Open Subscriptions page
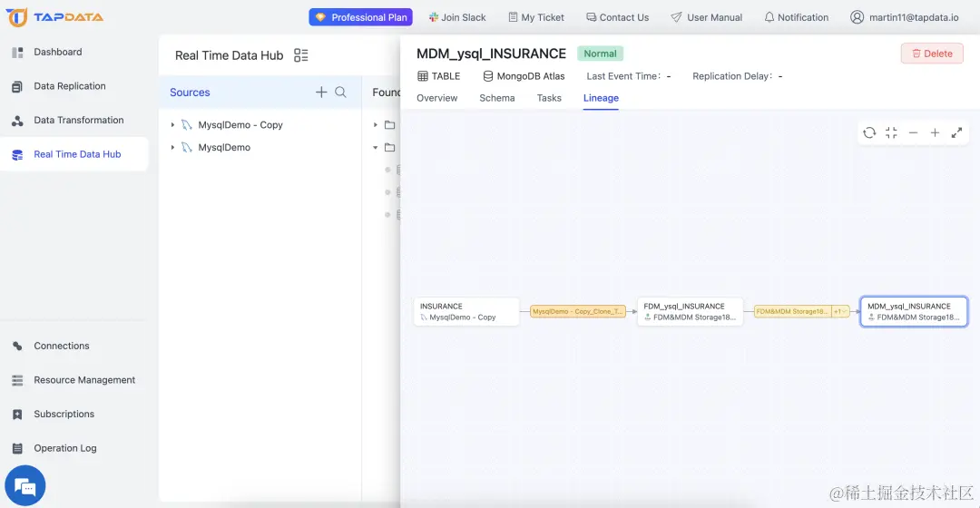Screen dimensions: 980x508 (x=64, y=414)
